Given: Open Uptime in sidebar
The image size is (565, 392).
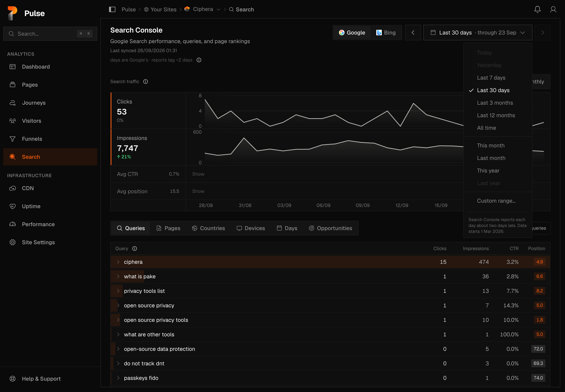Looking at the screenshot, I should point(50,206).
